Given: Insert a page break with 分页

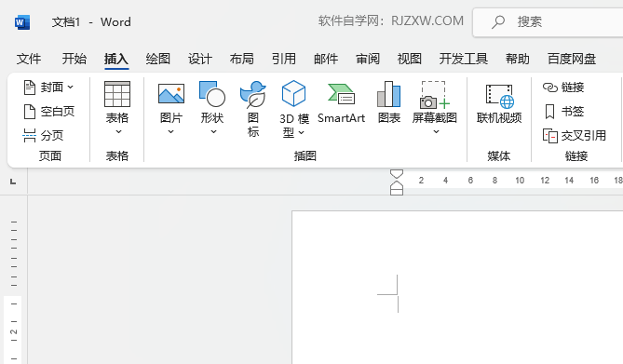Looking at the screenshot, I should [43, 136].
